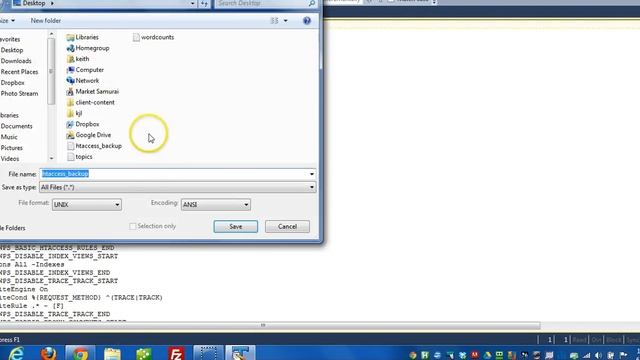
Task: Go to Desktop in Favorites sidebar
Action: coord(11,50)
